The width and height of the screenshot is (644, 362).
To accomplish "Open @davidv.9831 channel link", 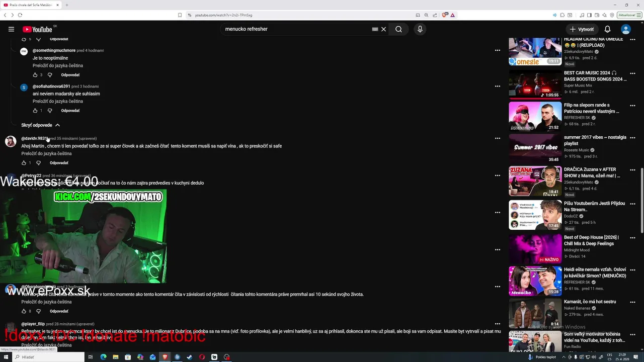I will pyautogui.click(x=35, y=138).
